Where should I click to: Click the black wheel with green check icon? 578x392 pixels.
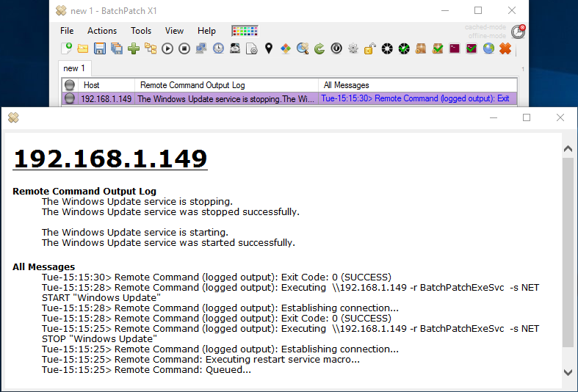point(404,48)
